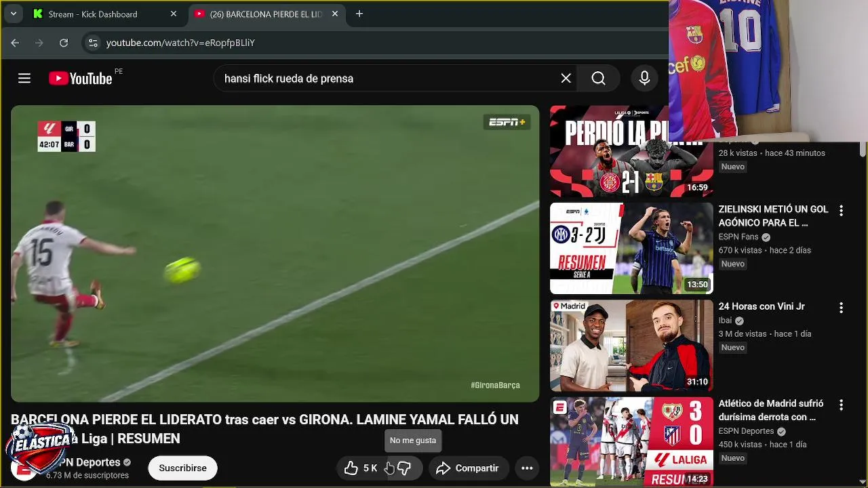Open options for Atlético de Madrid video

(841, 405)
